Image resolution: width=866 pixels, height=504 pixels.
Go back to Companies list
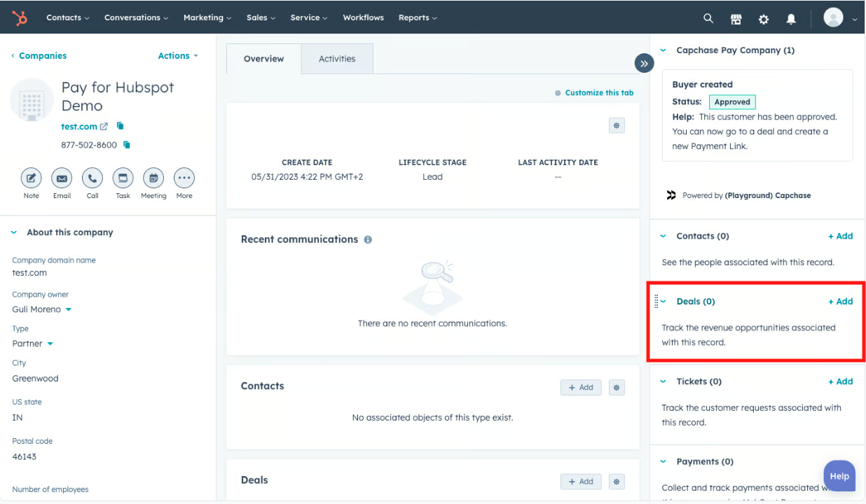(x=39, y=56)
